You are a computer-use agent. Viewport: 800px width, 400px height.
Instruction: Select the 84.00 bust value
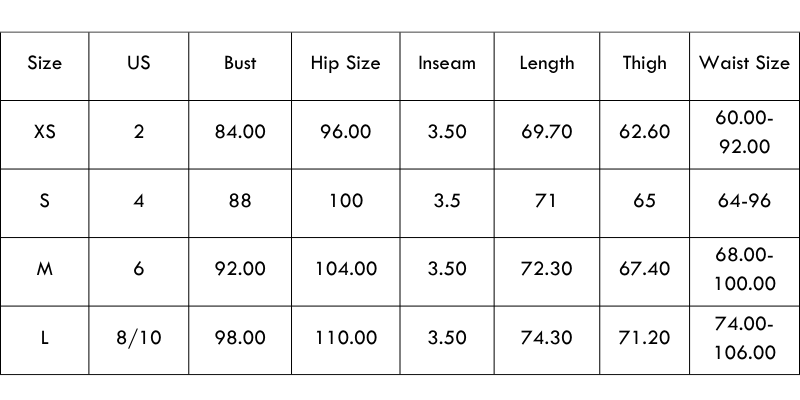(240, 132)
